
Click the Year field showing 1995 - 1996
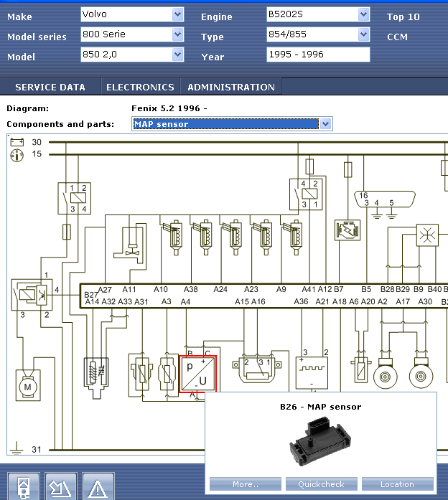click(318, 55)
